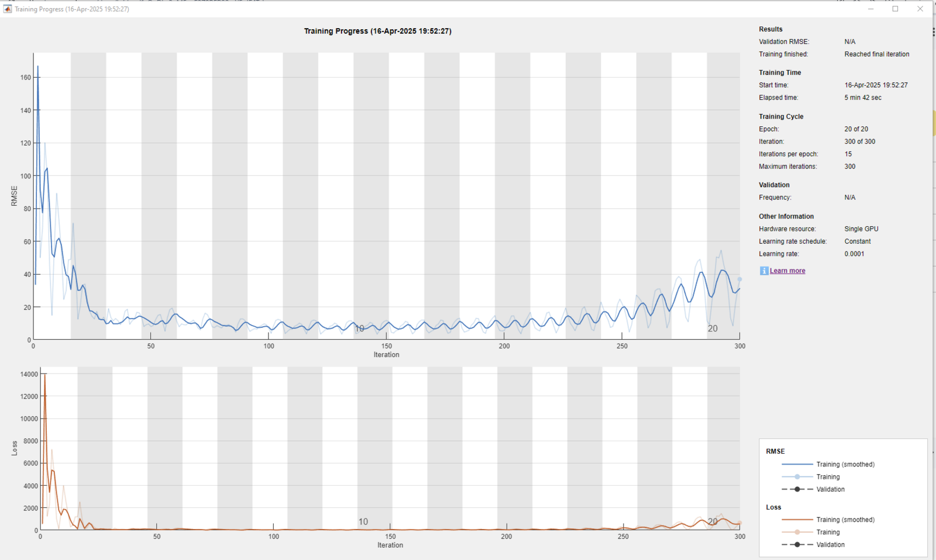936x560 pixels.
Task: Click the Learning rate value 0.0001
Action: (854, 254)
